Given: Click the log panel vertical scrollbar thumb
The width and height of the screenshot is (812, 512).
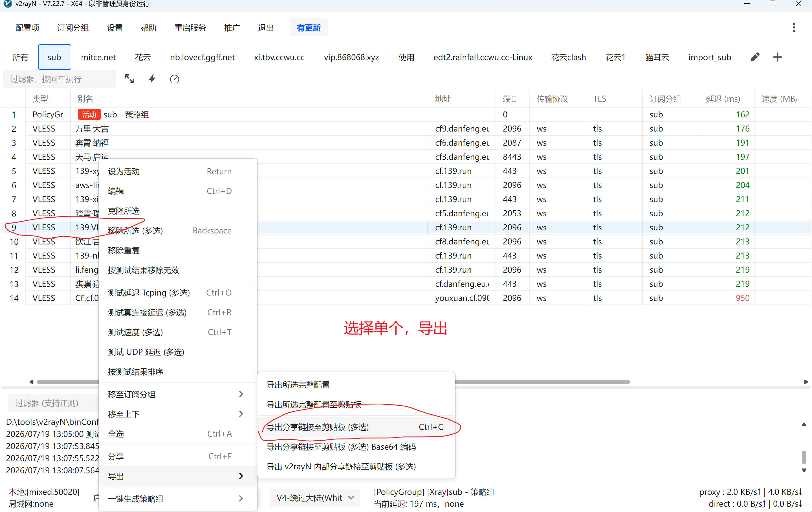Looking at the screenshot, I should [x=804, y=457].
